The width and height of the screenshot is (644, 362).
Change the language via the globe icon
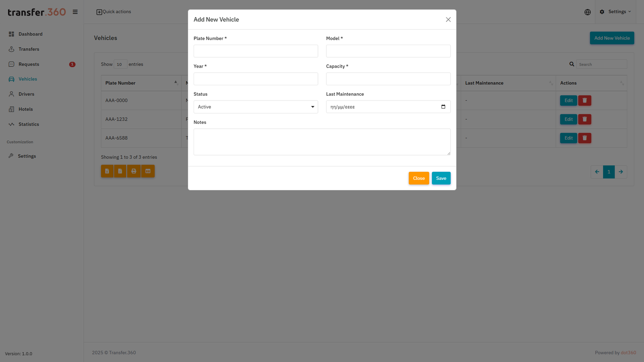(x=587, y=12)
